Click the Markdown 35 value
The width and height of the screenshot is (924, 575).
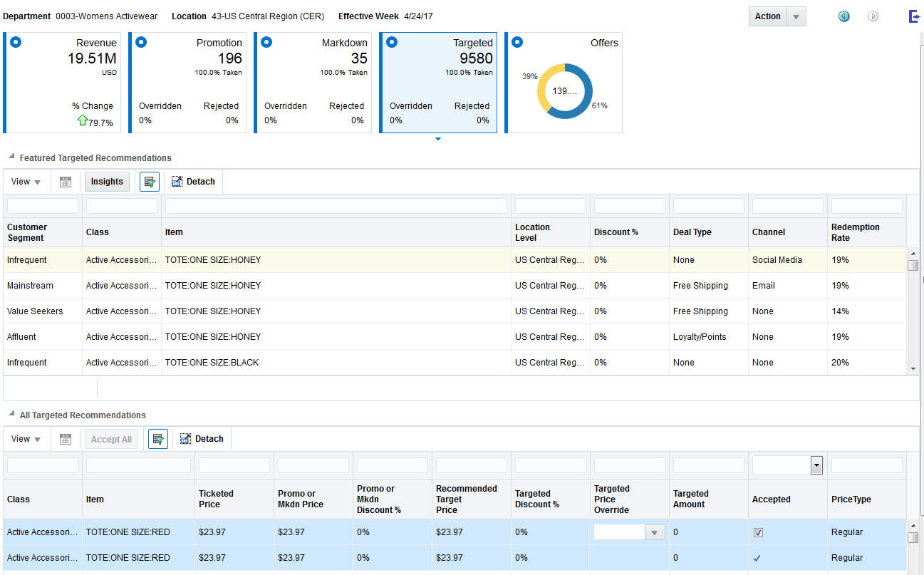click(x=359, y=58)
